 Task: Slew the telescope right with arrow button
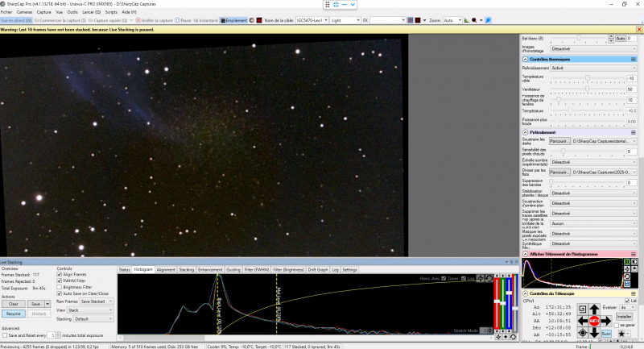[x=606, y=321]
